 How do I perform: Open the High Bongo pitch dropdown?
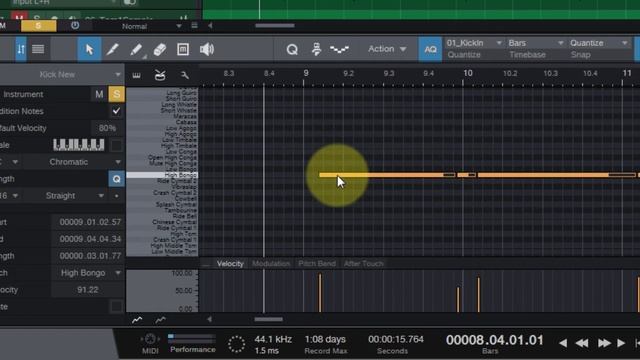click(118, 273)
